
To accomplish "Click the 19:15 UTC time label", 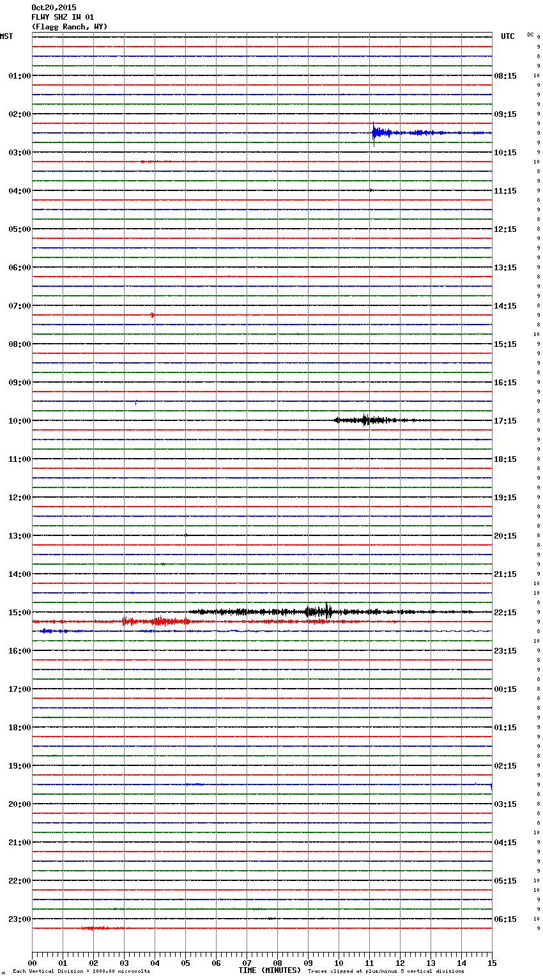I will [x=505, y=498].
